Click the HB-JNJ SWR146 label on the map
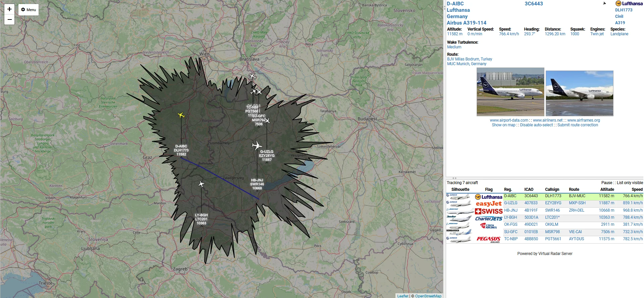The image size is (644, 298). pyautogui.click(x=257, y=184)
